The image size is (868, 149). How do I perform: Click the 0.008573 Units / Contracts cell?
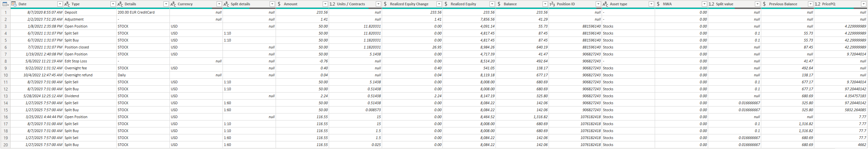point(355,110)
